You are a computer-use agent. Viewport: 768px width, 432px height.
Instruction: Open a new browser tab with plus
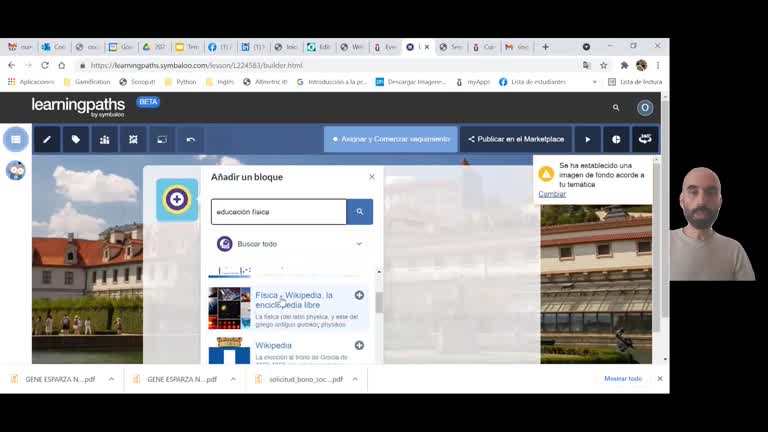pyautogui.click(x=545, y=47)
